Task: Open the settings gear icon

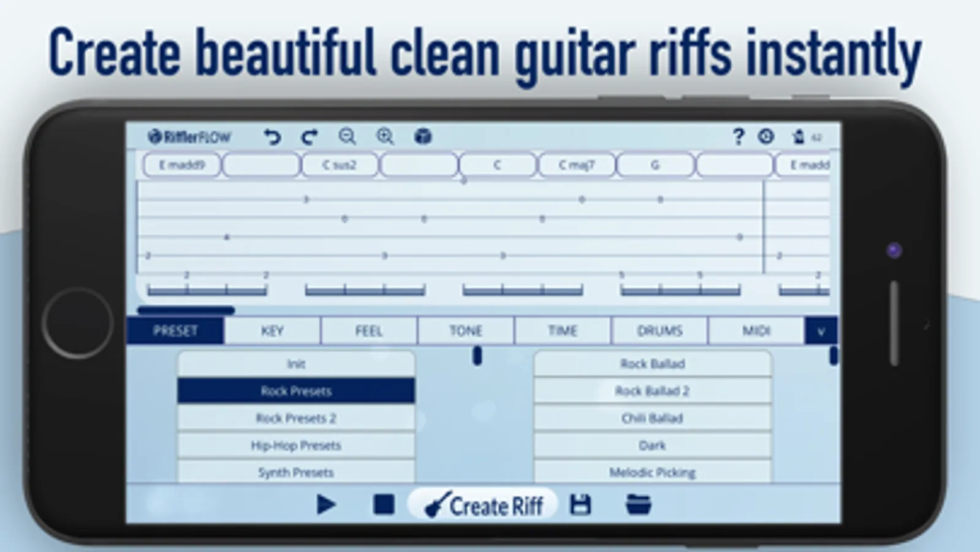Action: (x=766, y=136)
